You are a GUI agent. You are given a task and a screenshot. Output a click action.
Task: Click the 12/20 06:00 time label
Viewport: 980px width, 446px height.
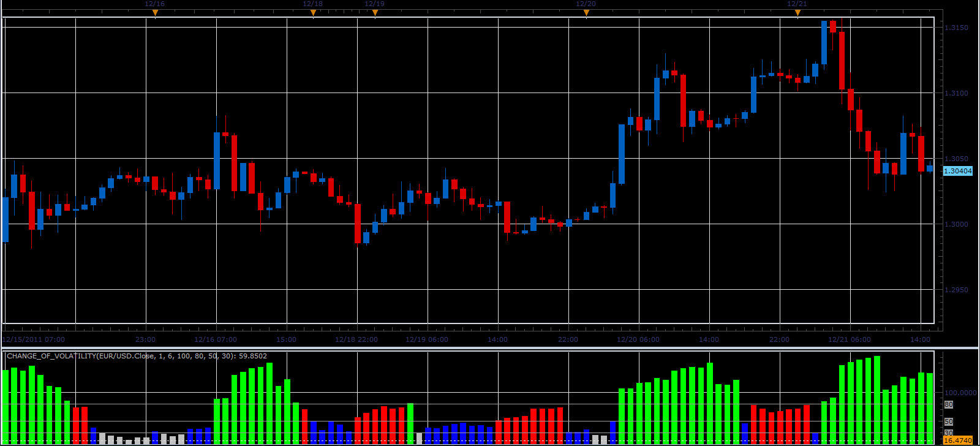coord(638,339)
